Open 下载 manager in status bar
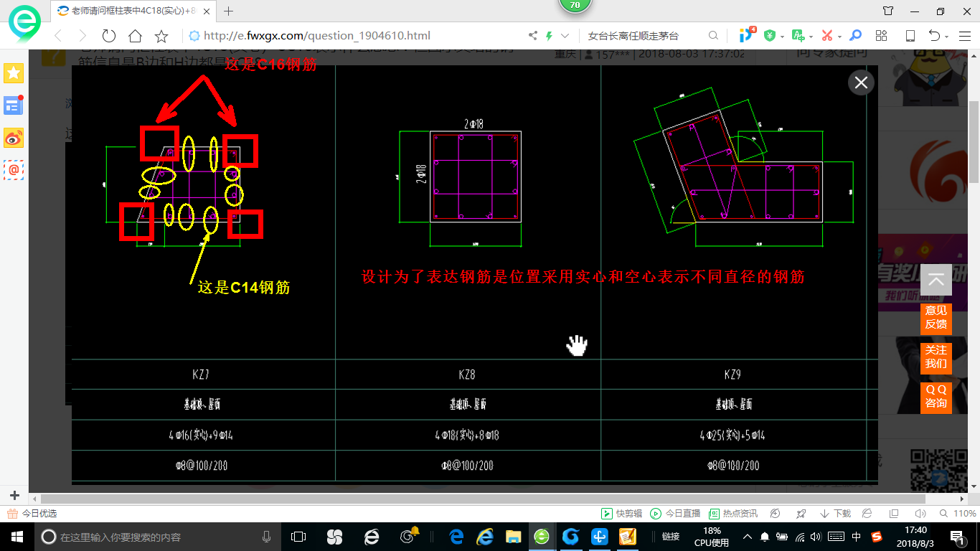This screenshot has width=980, height=551. [x=835, y=514]
